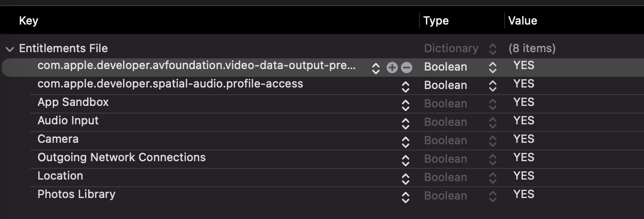Image resolution: width=644 pixels, height=219 pixels.
Task: Change Boolean type of spatial-audio profile-access row
Action: pyautogui.click(x=493, y=86)
